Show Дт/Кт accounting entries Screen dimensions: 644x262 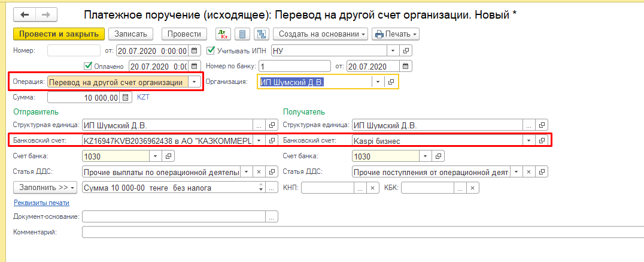click(222, 34)
